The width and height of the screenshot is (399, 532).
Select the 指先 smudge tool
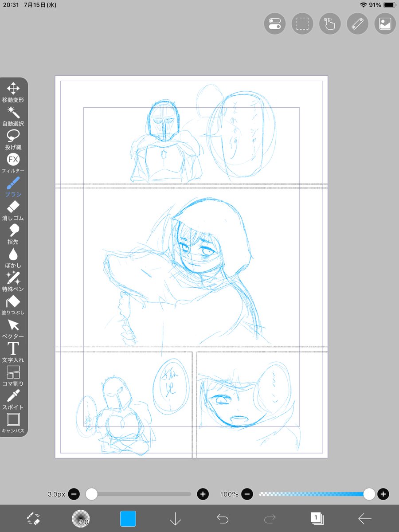click(x=13, y=234)
